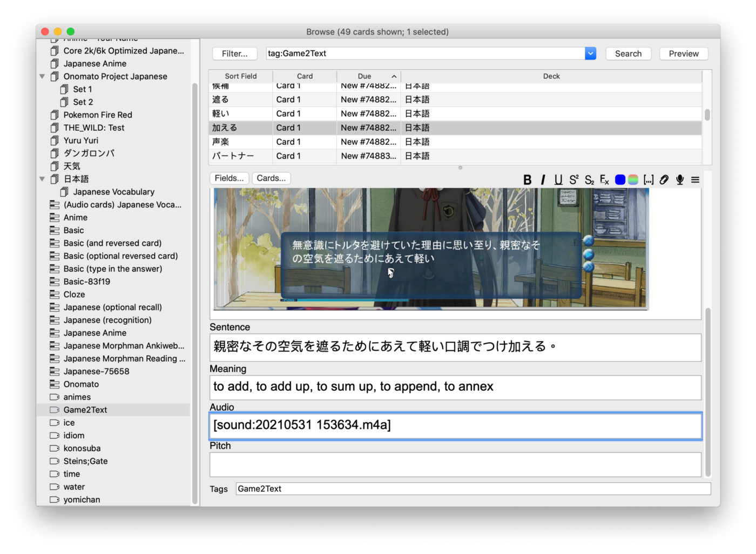Open the Cards... template editor
The height and width of the screenshot is (554, 756).
(x=272, y=178)
